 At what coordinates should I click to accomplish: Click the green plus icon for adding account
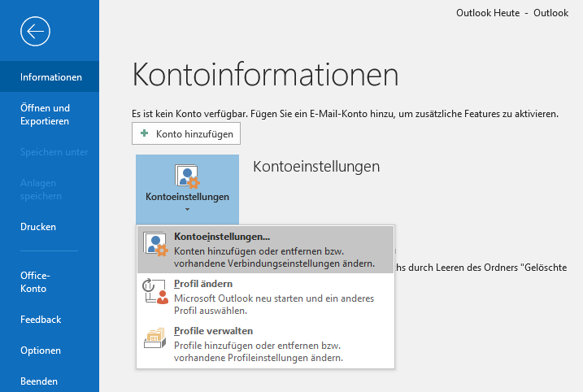coord(144,133)
